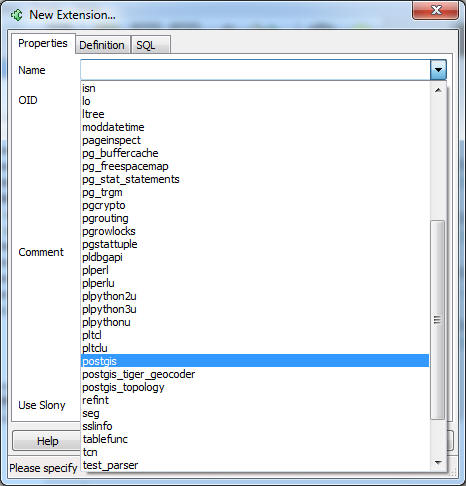Click the pgAdmin icon in title bar
The image size is (466, 486).
16,15
